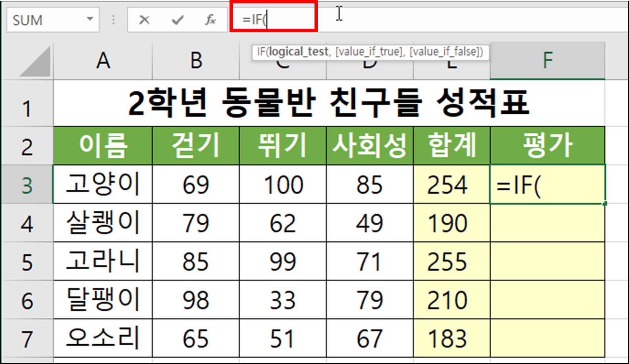Open Insert Function using the fx icon

pos(210,20)
